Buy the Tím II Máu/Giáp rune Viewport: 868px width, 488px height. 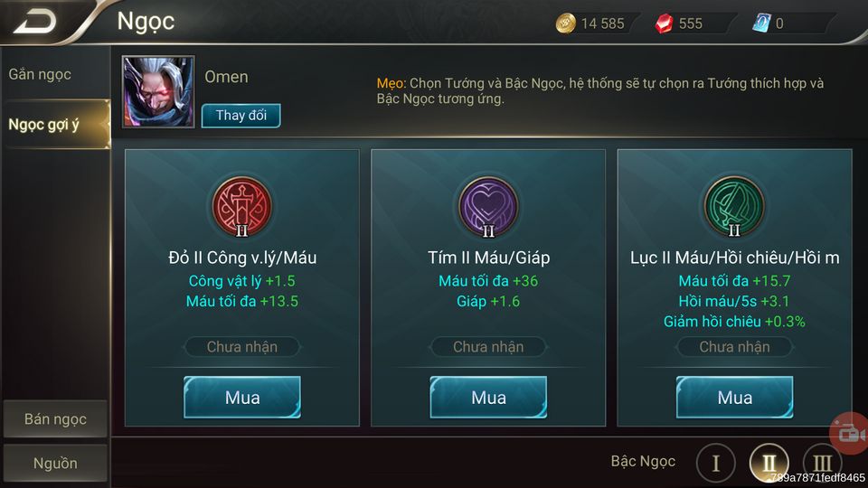[488, 398]
